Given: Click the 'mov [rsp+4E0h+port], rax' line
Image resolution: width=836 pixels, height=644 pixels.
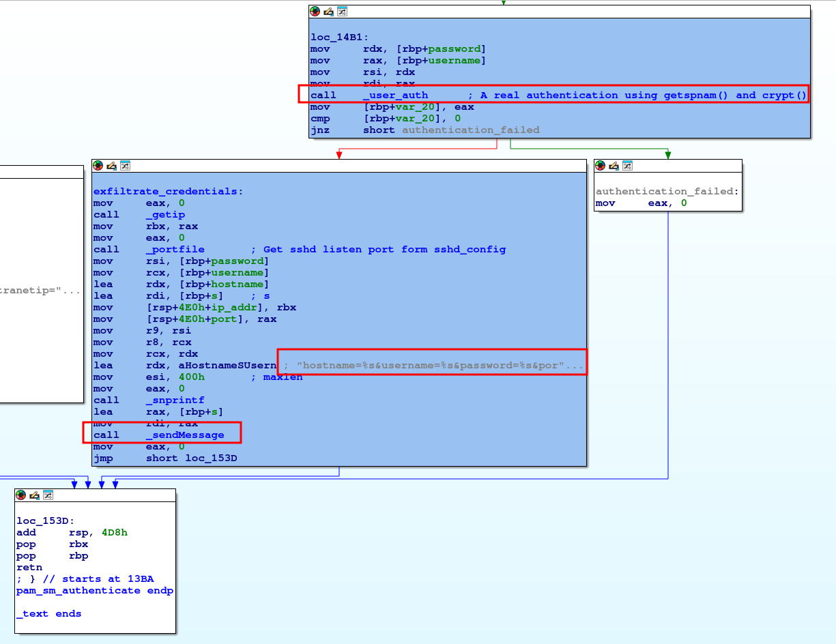Looking at the screenshot, I should (184, 319).
